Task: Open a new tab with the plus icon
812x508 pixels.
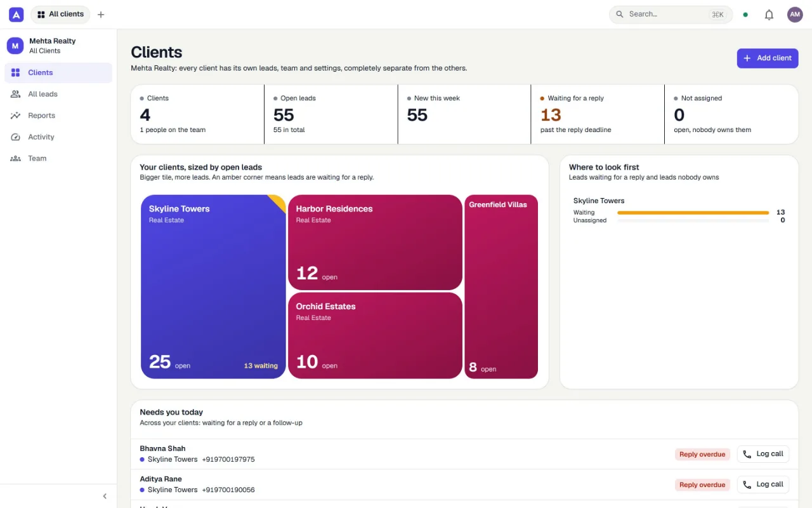Action: (x=101, y=15)
